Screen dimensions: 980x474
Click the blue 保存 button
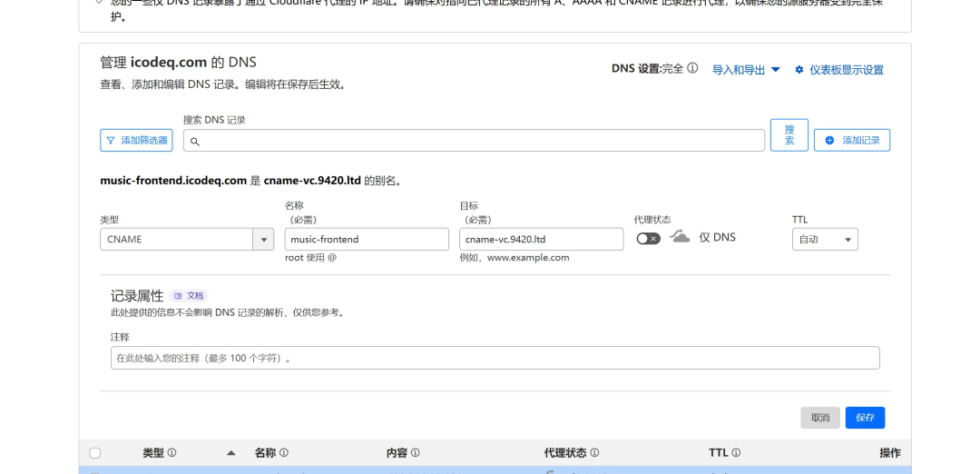click(x=865, y=418)
